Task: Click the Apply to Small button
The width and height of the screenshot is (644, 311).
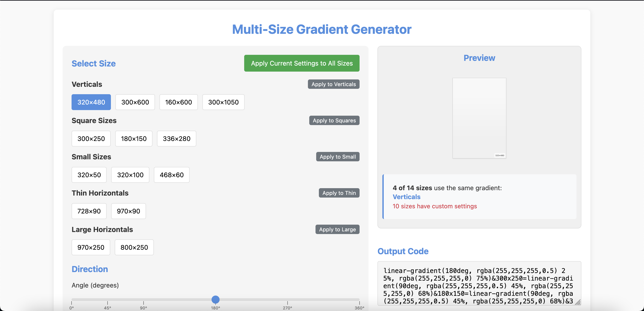Action: pyautogui.click(x=338, y=157)
